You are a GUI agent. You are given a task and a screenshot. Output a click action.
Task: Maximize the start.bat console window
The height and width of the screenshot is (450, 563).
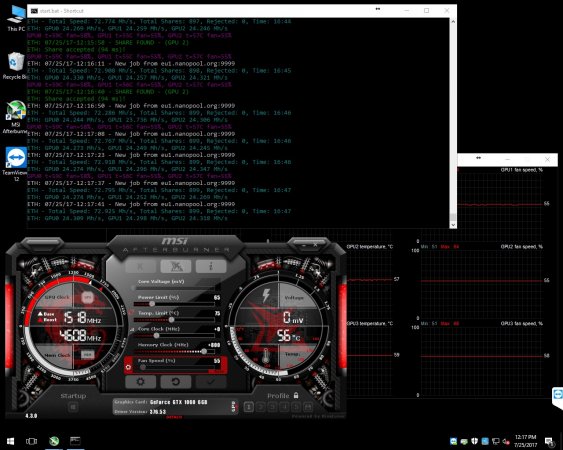point(427,10)
